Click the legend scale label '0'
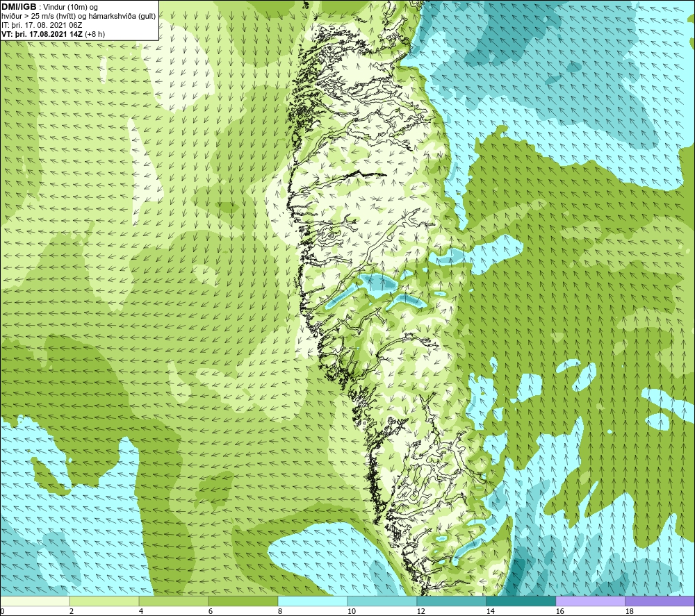 point(2,611)
